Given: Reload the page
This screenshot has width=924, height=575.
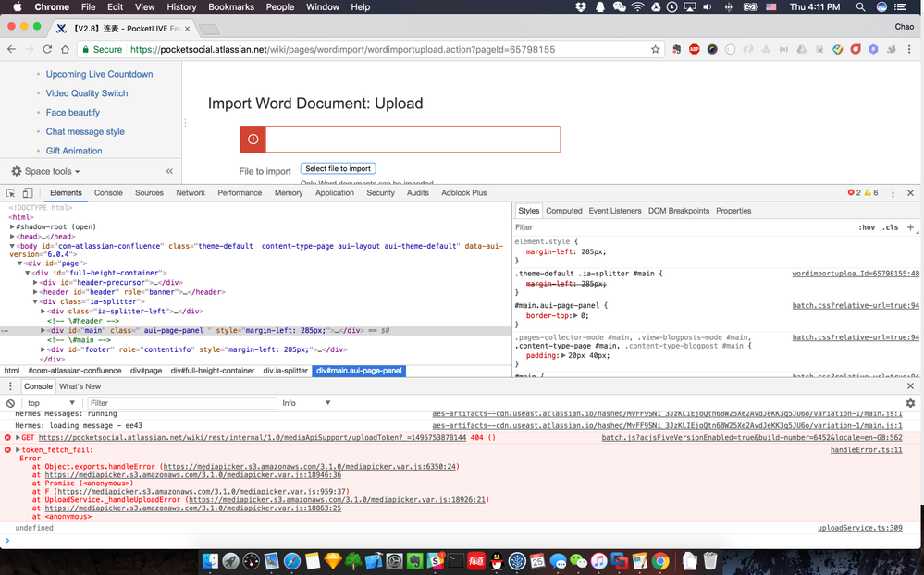Looking at the screenshot, I should click(x=47, y=50).
